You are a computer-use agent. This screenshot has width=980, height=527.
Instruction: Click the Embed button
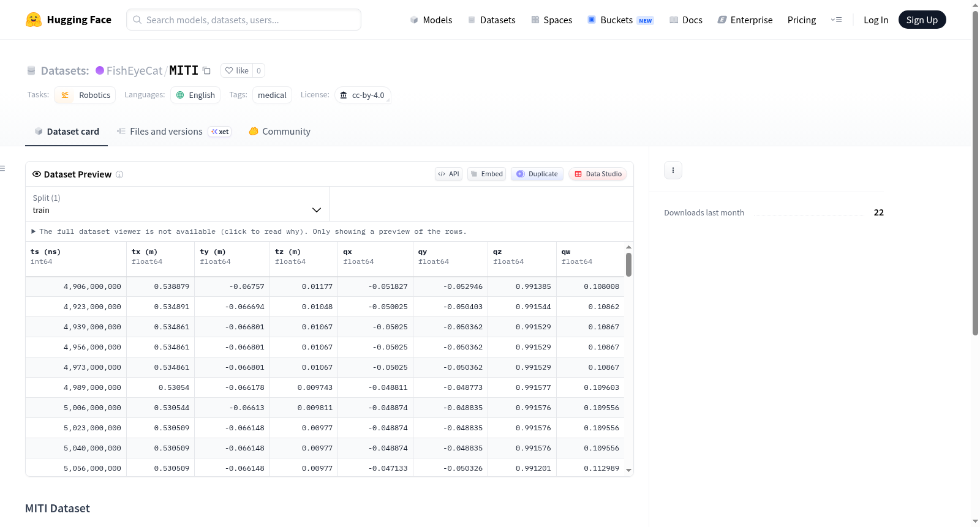487,174
